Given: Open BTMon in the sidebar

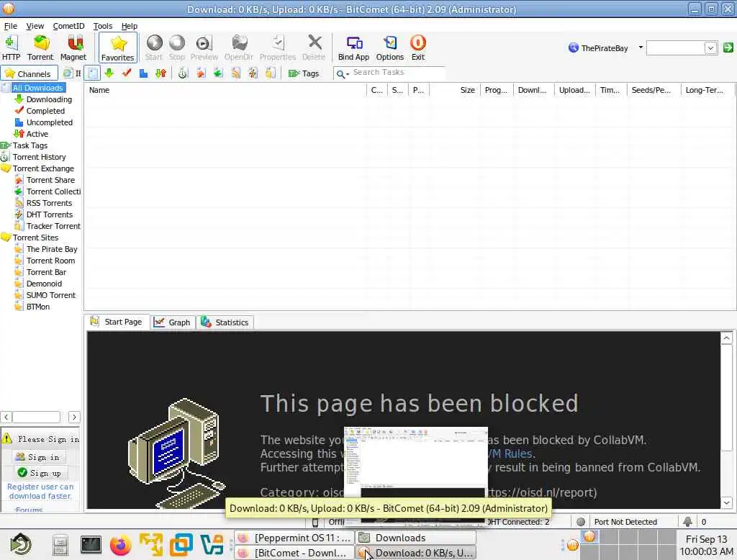Looking at the screenshot, I should click(x=37, y=307).
